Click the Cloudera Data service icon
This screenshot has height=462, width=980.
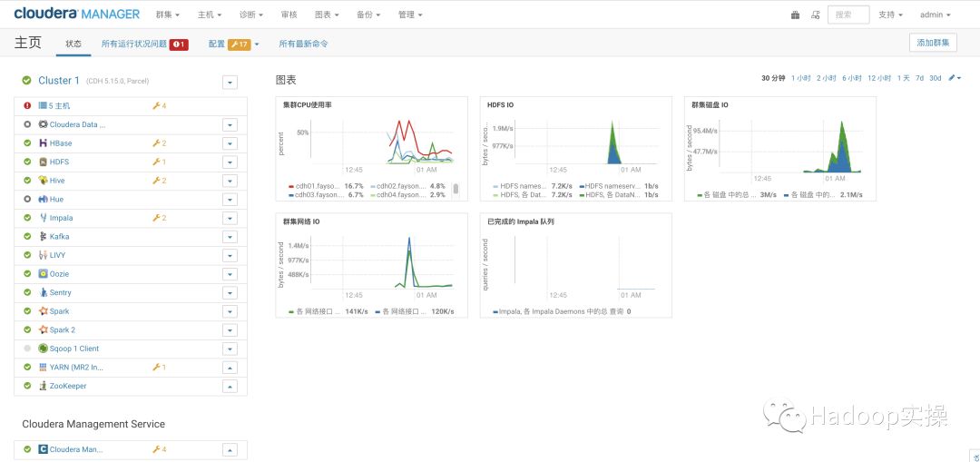coord(44,124)
